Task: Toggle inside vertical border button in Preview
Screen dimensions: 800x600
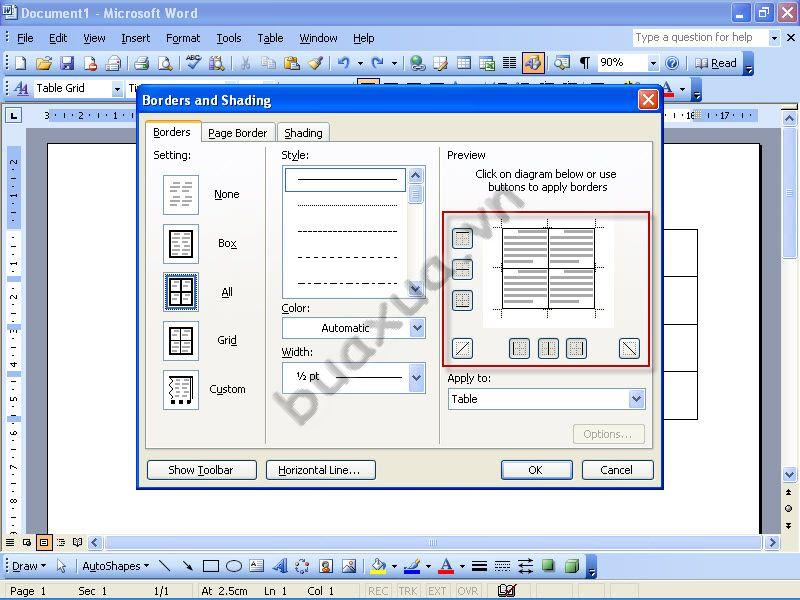Action: [548, 349]
